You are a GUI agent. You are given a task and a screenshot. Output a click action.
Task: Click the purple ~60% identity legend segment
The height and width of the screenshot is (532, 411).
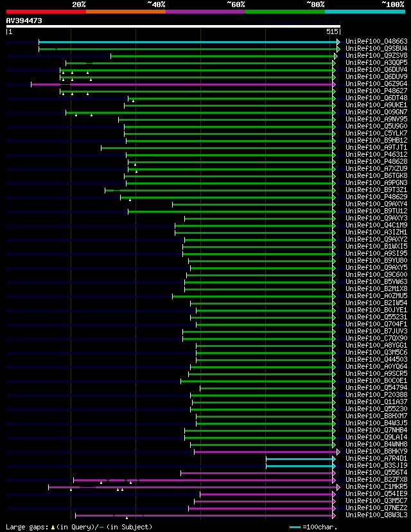(x=205, y=12)
